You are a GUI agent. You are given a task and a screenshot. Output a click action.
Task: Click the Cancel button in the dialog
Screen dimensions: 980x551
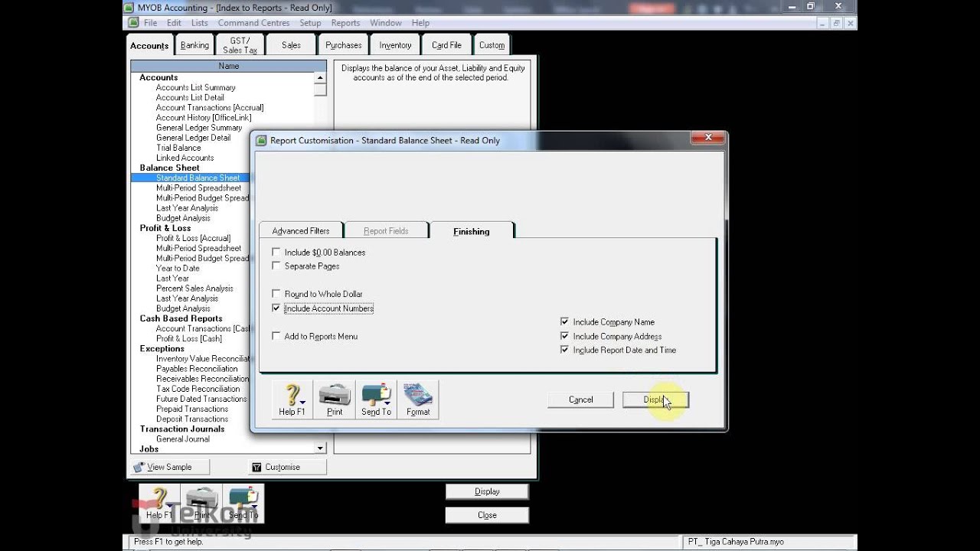click(580, 399)
